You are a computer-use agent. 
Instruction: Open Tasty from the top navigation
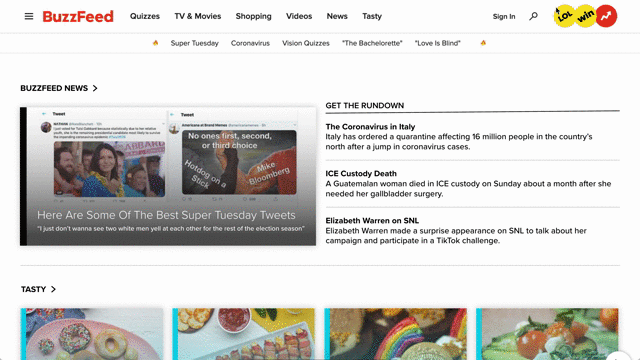372,16
